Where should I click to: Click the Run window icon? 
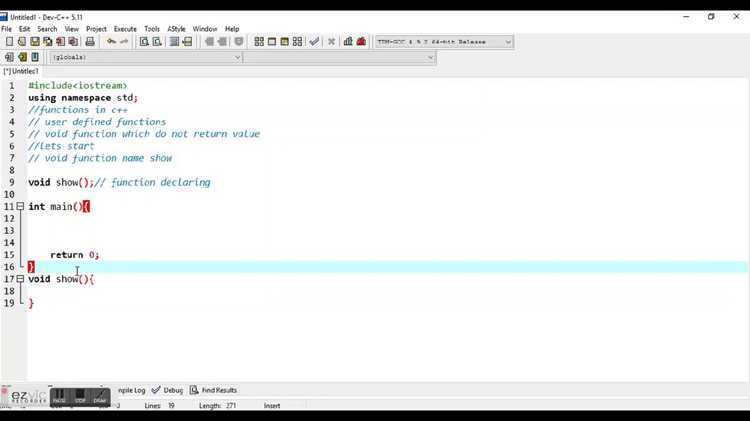(x=272, y=42)
